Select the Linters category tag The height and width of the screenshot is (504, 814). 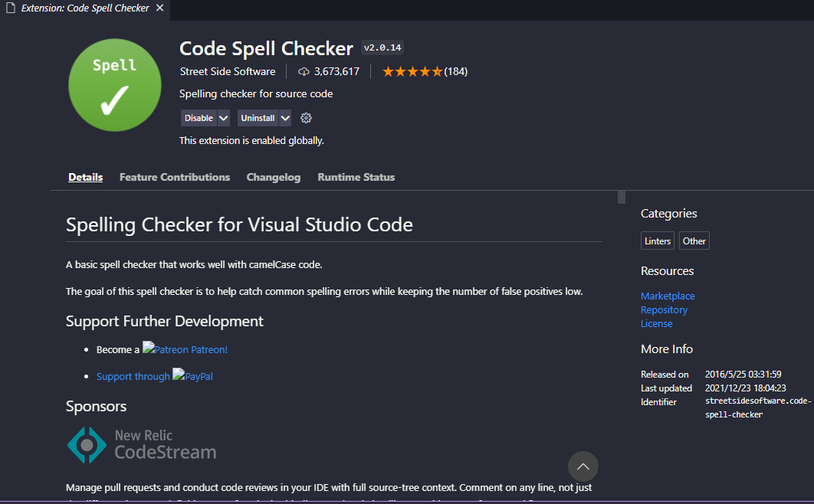[x=658, y=241]
